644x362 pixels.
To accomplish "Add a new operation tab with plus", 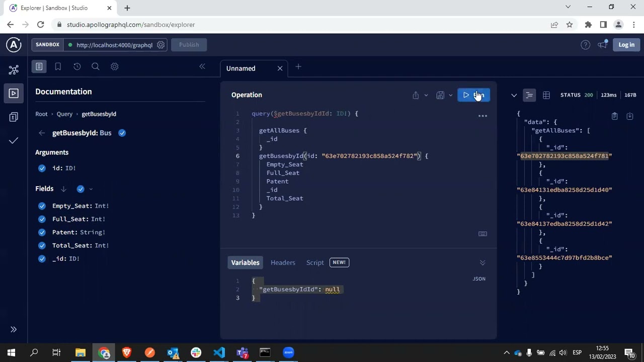I will pyautogui.click(x=298, y=66).
